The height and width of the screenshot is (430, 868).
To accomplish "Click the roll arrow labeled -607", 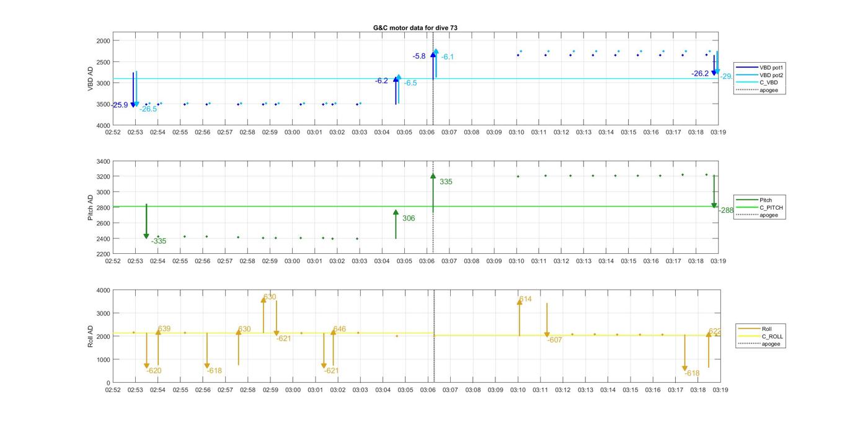I will (x=547, y=320).
